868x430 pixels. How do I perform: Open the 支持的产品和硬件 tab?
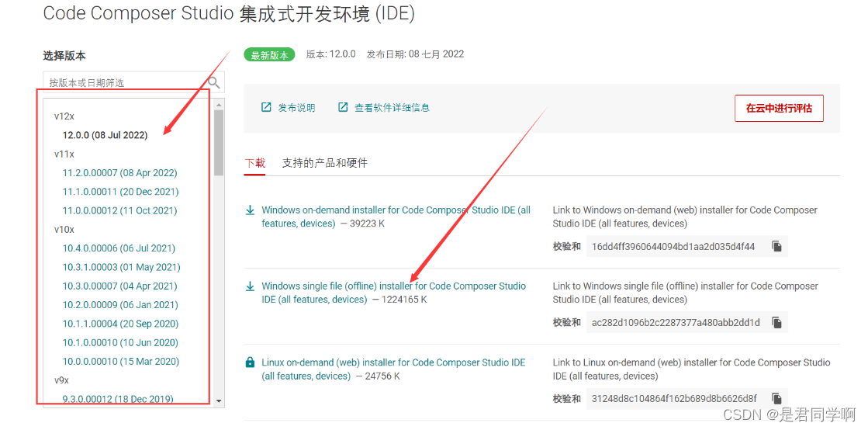click(x=325, y=163)
